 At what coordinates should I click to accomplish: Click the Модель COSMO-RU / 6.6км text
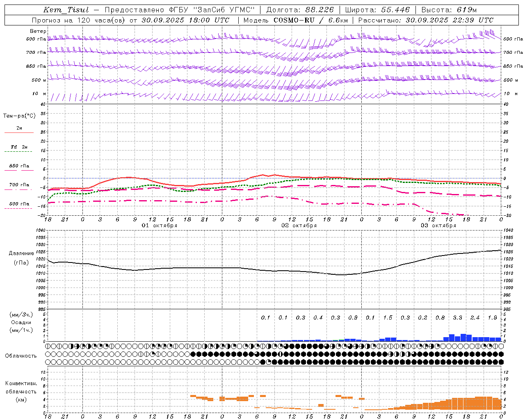point(295,20)
